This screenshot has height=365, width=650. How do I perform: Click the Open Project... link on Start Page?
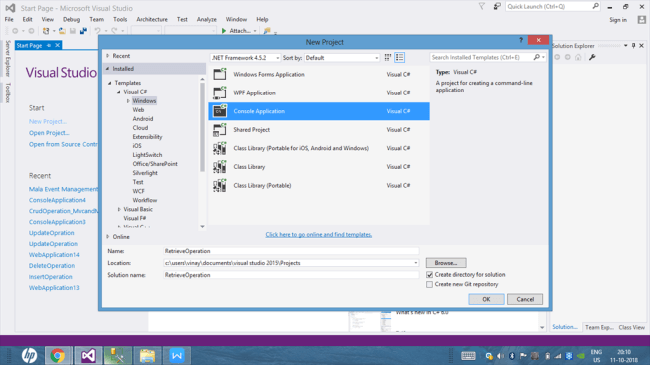[x=49, y=133]
